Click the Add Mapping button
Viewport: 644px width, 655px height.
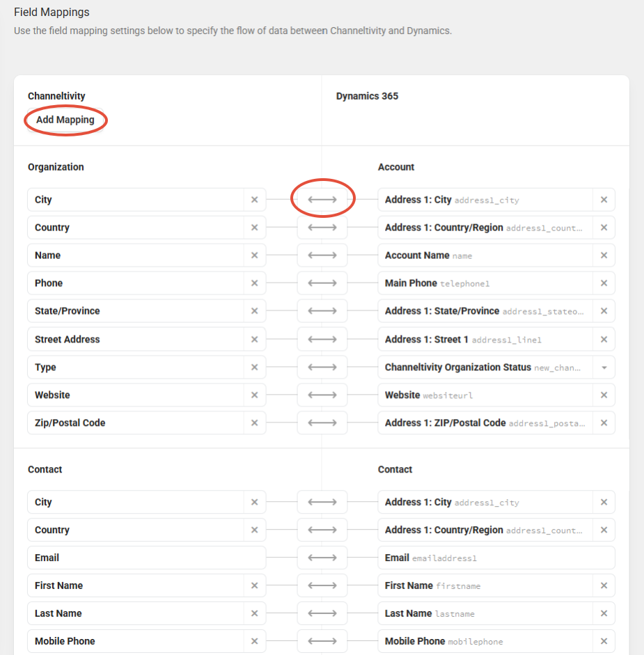point(65,120)
